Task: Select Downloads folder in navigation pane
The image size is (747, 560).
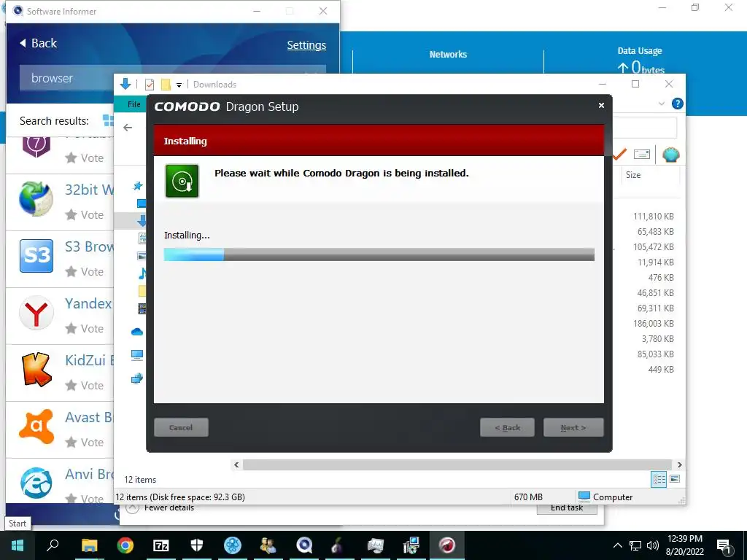Action: 142,220
